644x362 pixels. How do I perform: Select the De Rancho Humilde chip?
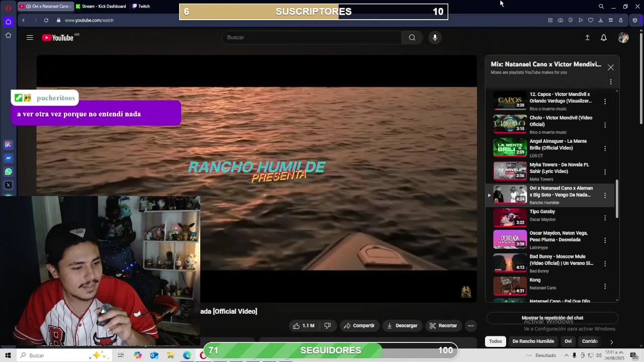click(533, 341)
